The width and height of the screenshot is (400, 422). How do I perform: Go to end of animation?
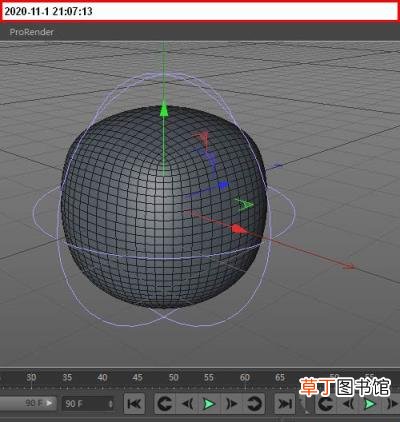pos(284,404)
